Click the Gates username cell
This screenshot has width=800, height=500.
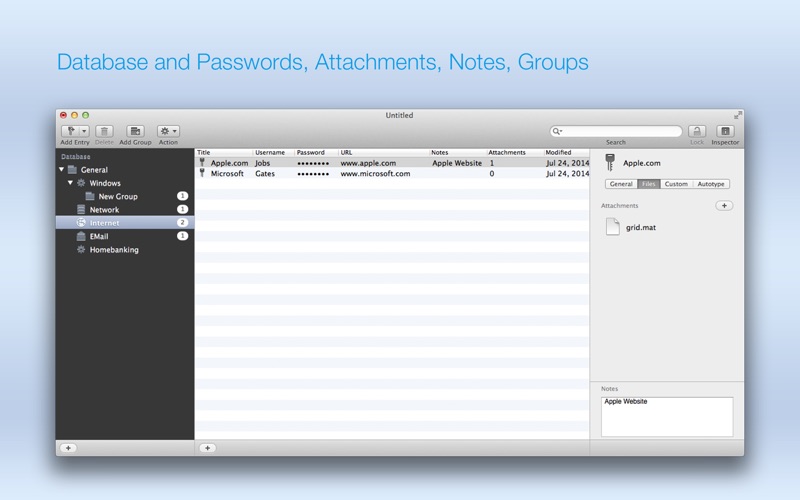click(265, 173)
